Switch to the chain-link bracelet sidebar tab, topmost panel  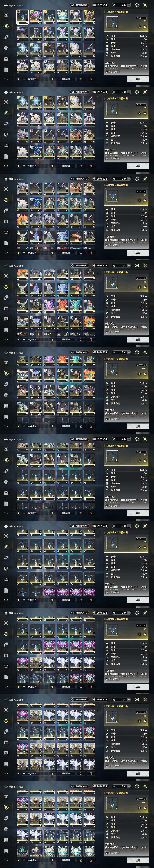[x=6, y=37]
